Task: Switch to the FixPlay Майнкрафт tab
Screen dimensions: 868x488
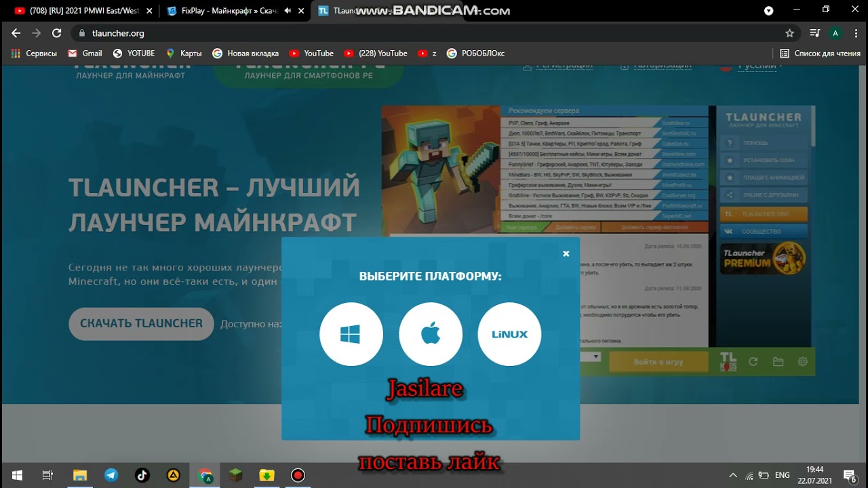Action: pyautogui.click(x=232, y=11)
